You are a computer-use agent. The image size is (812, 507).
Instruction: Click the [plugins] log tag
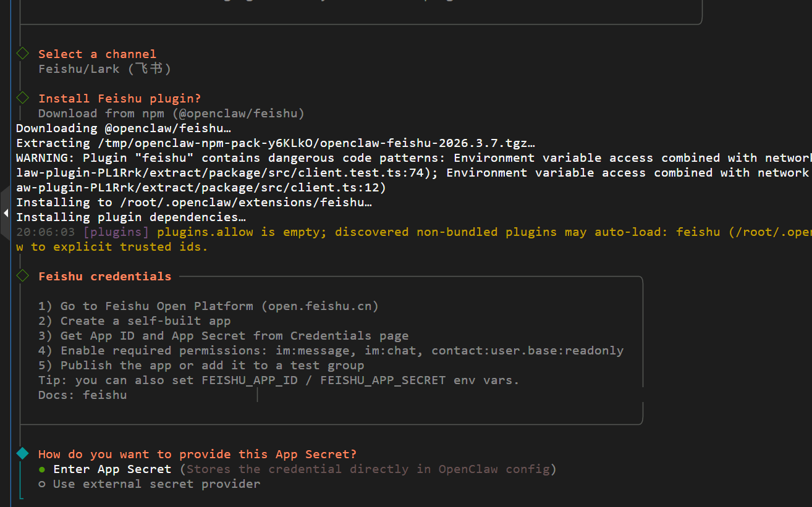(x=116, y=232)
